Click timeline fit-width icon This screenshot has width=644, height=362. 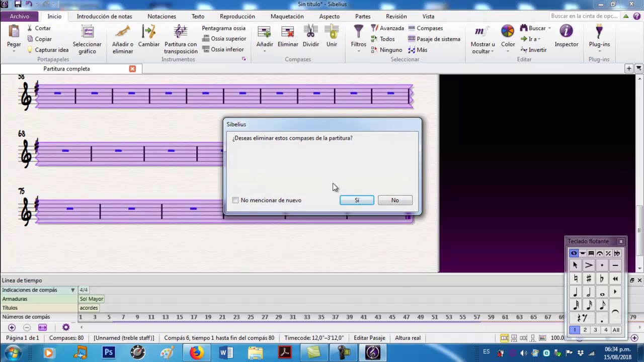[42, 327]
